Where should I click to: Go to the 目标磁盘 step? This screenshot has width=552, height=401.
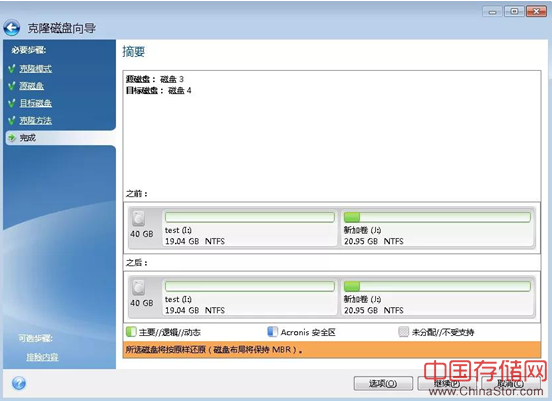[x=36, y=103]
